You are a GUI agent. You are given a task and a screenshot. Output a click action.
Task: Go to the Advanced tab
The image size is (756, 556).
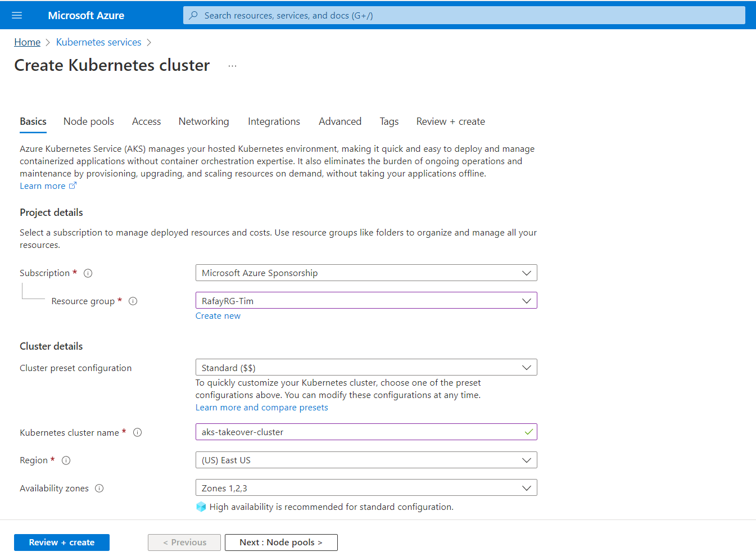(340, 121)
